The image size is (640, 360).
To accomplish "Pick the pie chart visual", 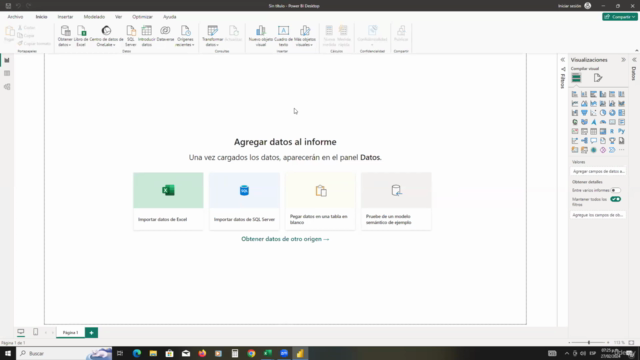I will pyautogui.click(x=603, y=113).
